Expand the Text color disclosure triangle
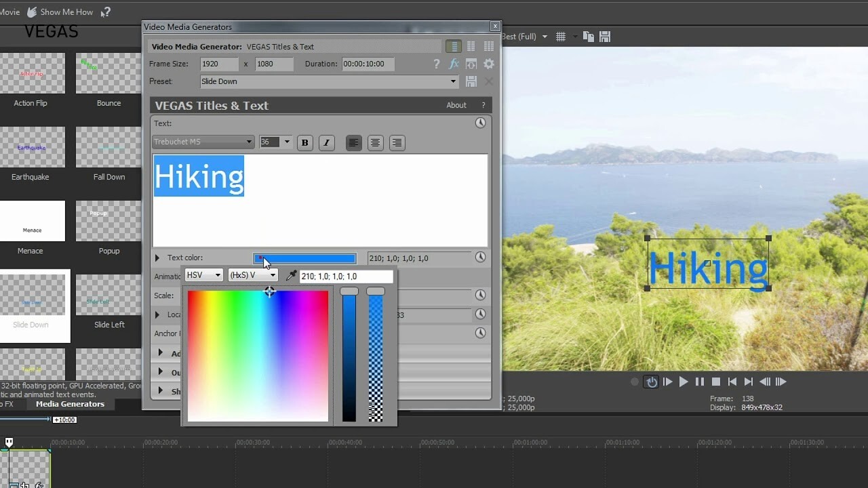This screenshot has height=488, width=868. click(x=157, y=258)
